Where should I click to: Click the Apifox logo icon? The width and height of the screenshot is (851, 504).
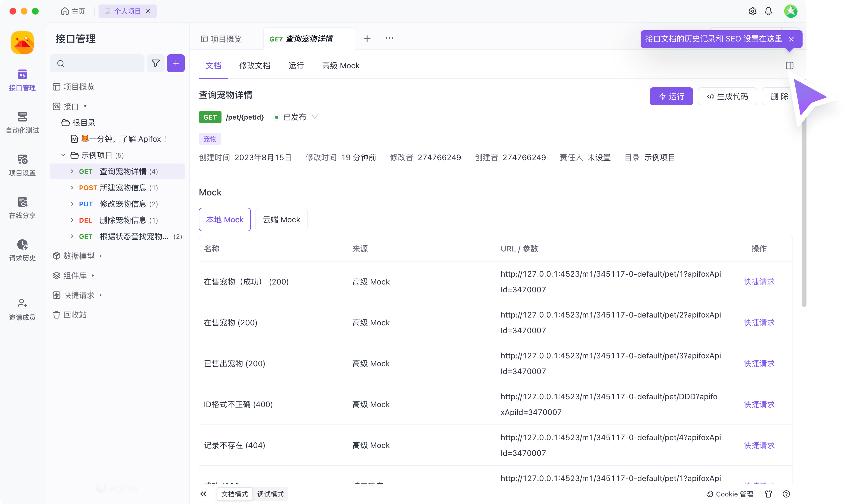(22, 43)
